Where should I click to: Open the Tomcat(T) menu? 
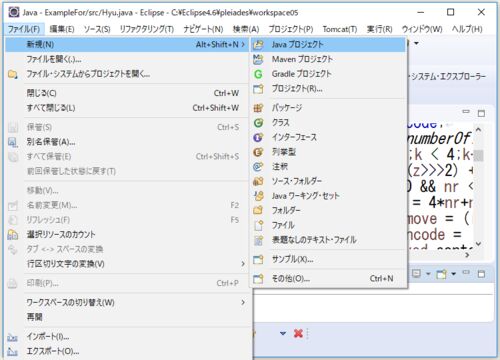[340, 29]
